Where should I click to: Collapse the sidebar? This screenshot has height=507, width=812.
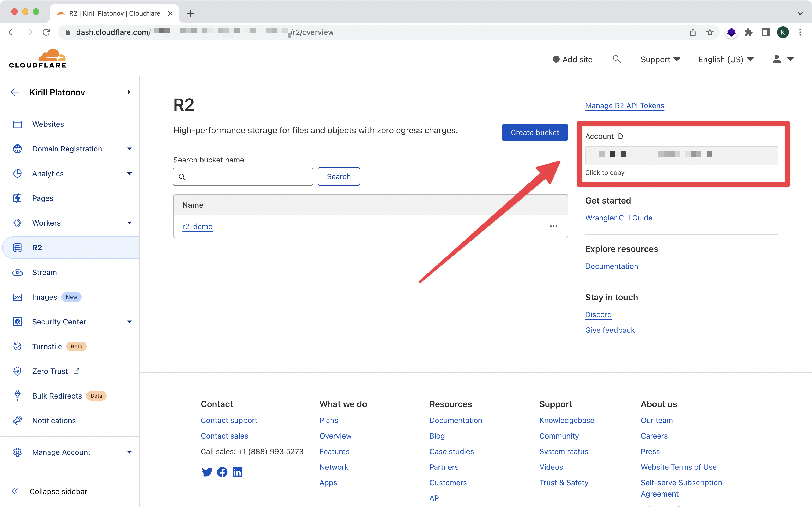point(50,491)
